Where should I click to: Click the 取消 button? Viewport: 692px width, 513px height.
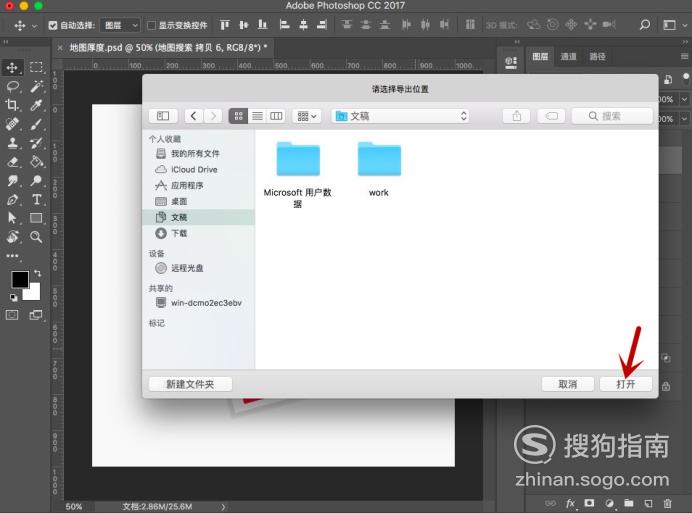tap(568, 384)
